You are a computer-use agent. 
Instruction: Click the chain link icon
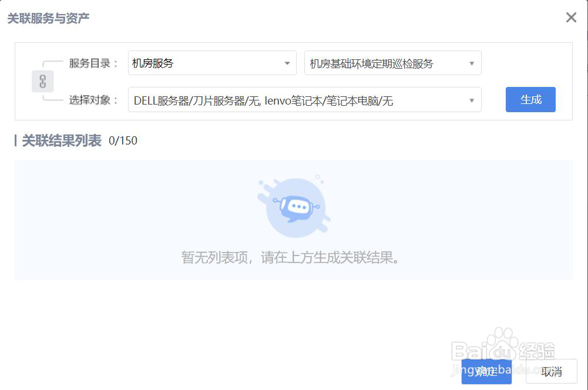point(42,81)
